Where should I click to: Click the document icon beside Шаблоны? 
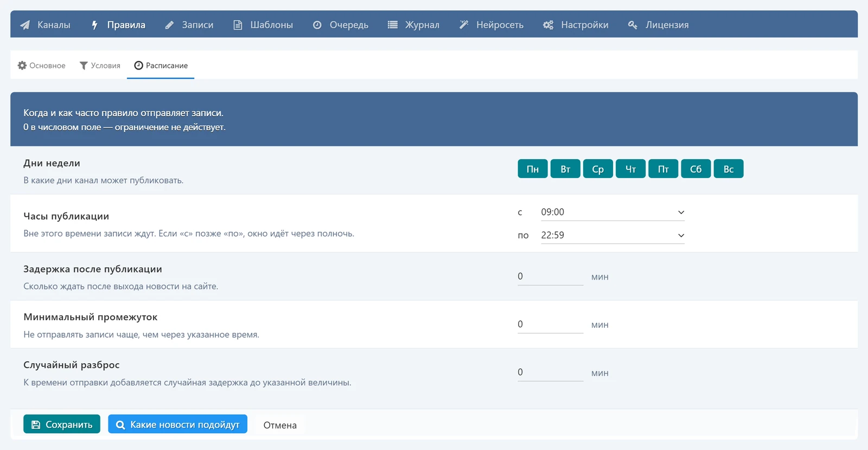pyautogui.click(x=238, y=25)
